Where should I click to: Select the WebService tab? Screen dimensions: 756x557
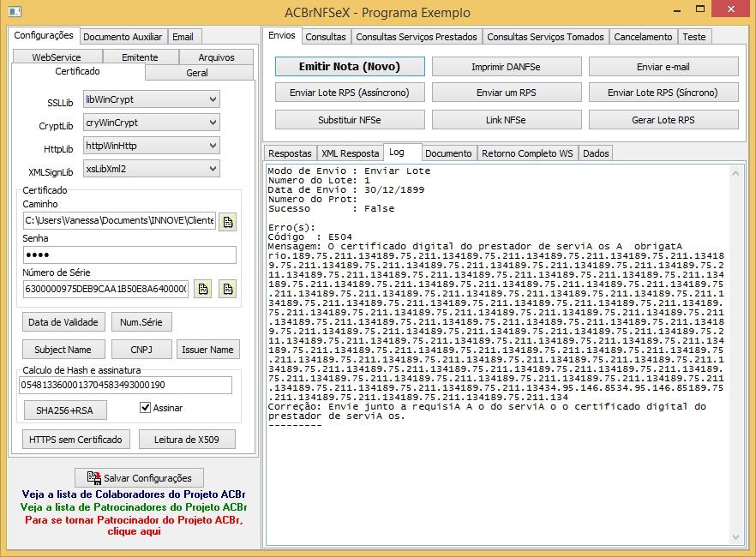57,57
